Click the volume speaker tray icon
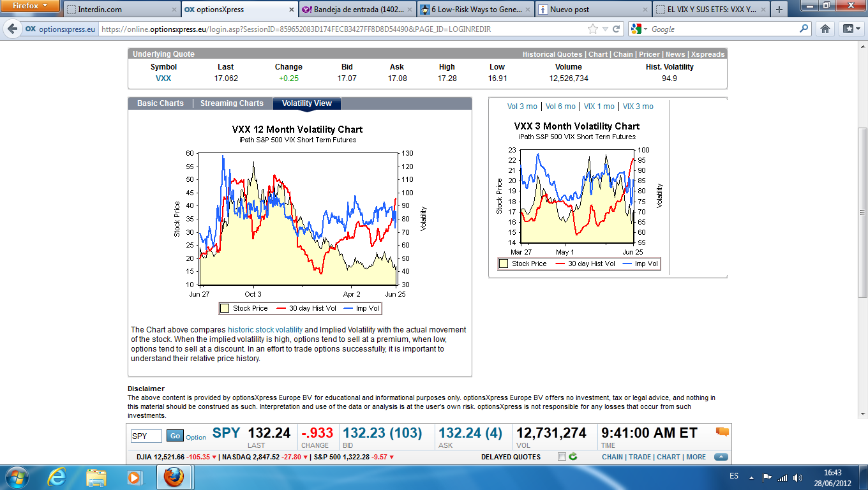Image resolution: width=868 pixels, height=490 pixels. coord(798,477)
